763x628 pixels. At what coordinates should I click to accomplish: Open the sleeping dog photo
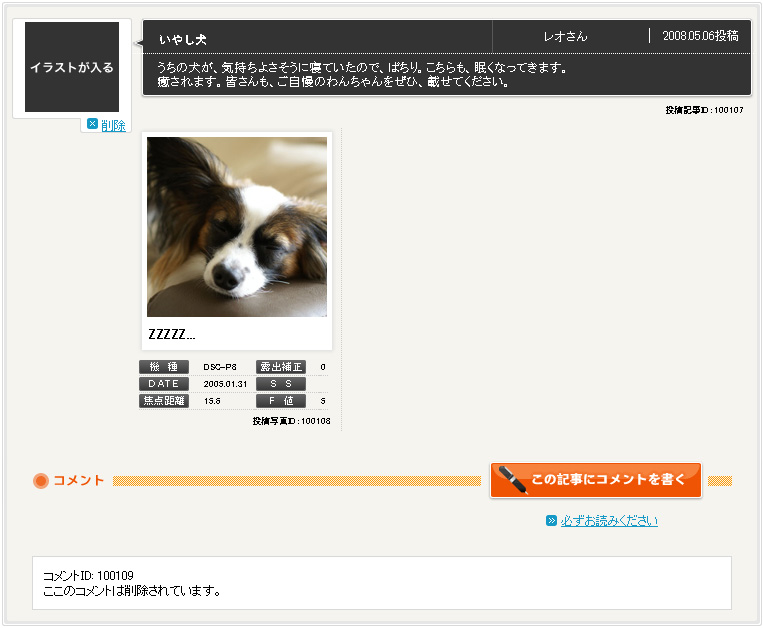237,227
